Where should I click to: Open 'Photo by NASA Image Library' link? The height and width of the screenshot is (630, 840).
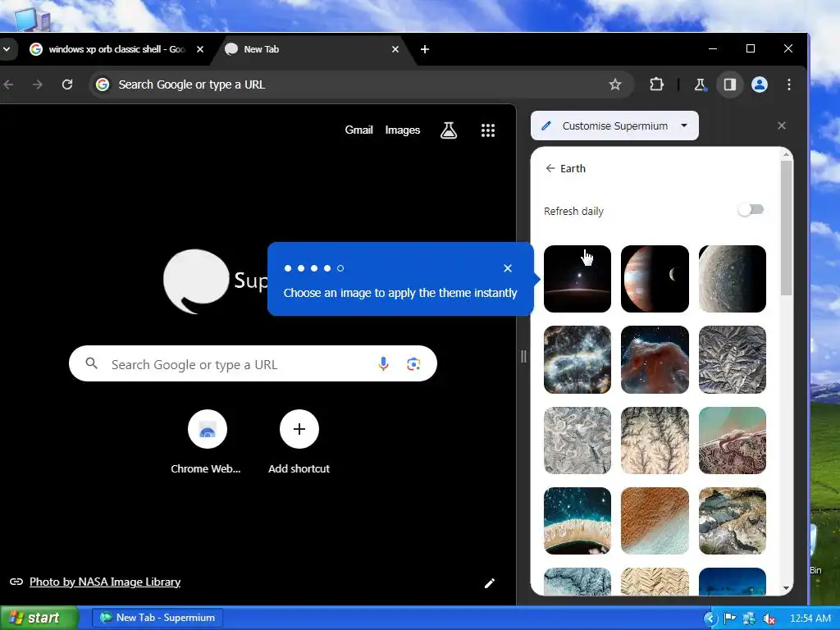click(x=104, y=582)
